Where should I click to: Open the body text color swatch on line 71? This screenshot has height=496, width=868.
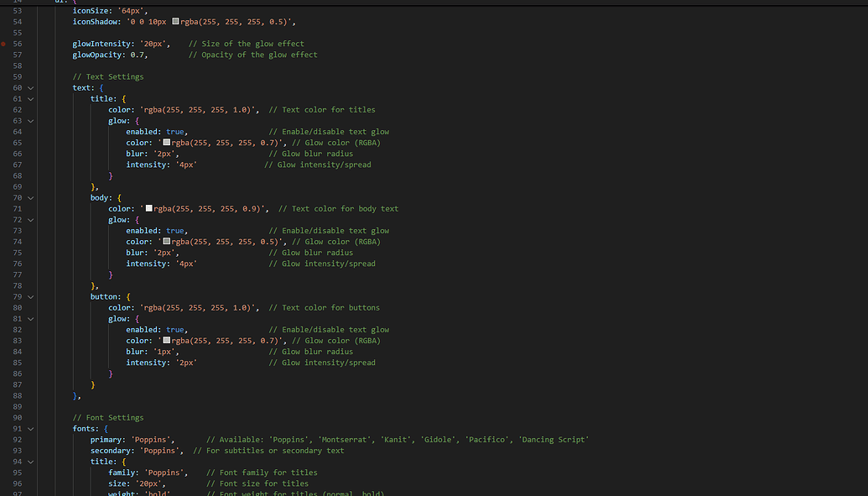point(149,209)
